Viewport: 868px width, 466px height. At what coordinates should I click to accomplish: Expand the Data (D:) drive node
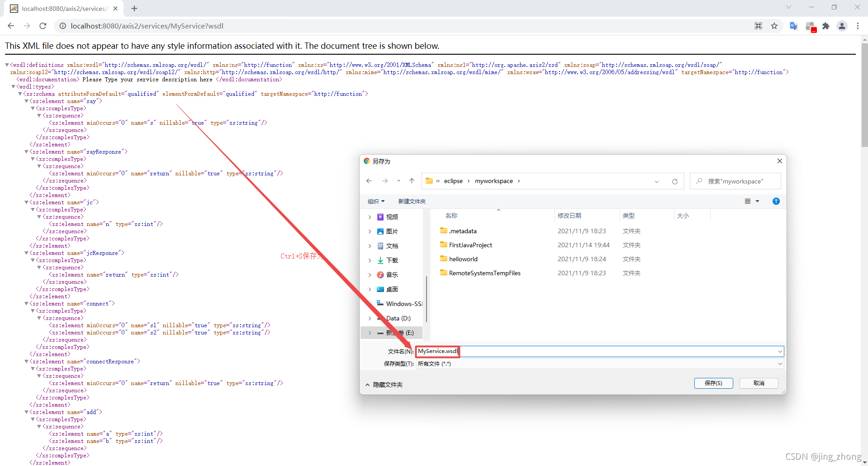point(370,318)
